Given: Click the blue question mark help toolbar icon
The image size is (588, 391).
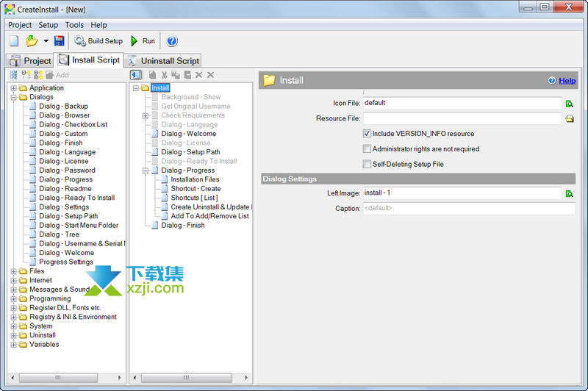Looking at the screenshot, I should 172,41.
